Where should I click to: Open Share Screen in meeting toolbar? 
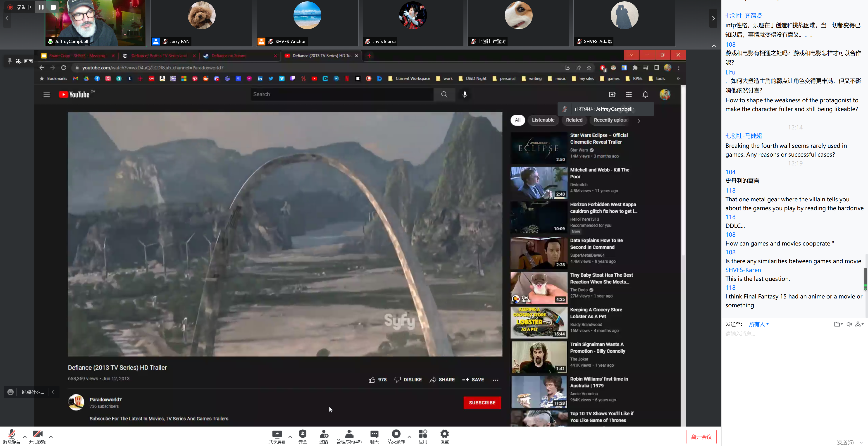pyautogui.click(x=277, y=436)
